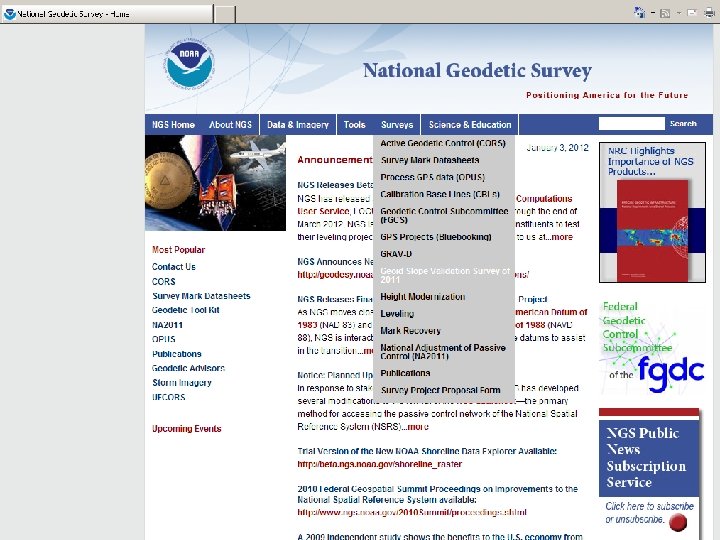Click the Most Popular heading
Screen dimensions: 720x540
coord(178,250)
